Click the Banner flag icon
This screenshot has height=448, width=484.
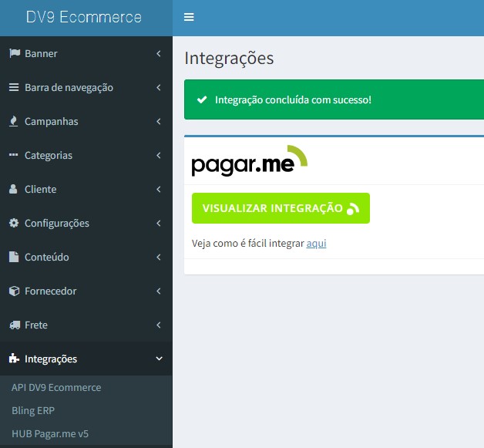[x=14, y=53]
